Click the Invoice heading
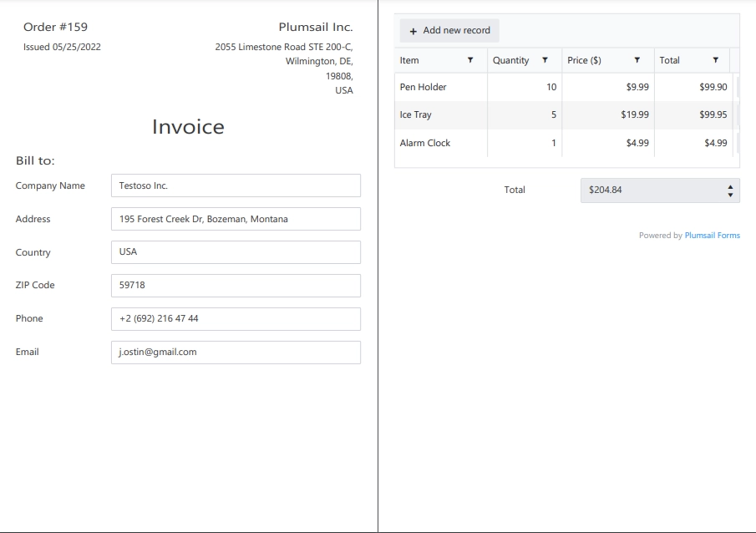Screen dimensions: 756x533 (188, 127)
